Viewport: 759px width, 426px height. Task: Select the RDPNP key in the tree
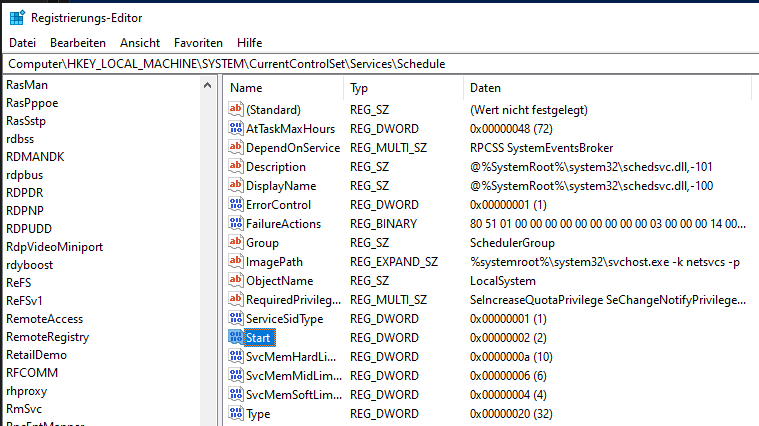coord(25,211)
